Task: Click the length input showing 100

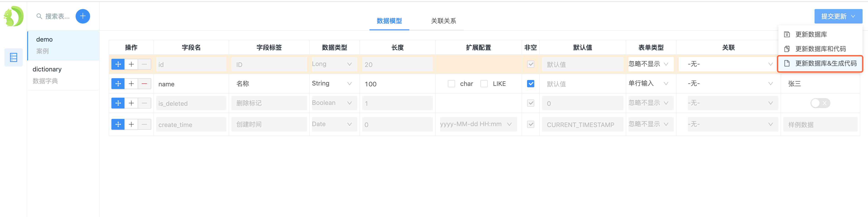Action: click(x=397, y=84)
